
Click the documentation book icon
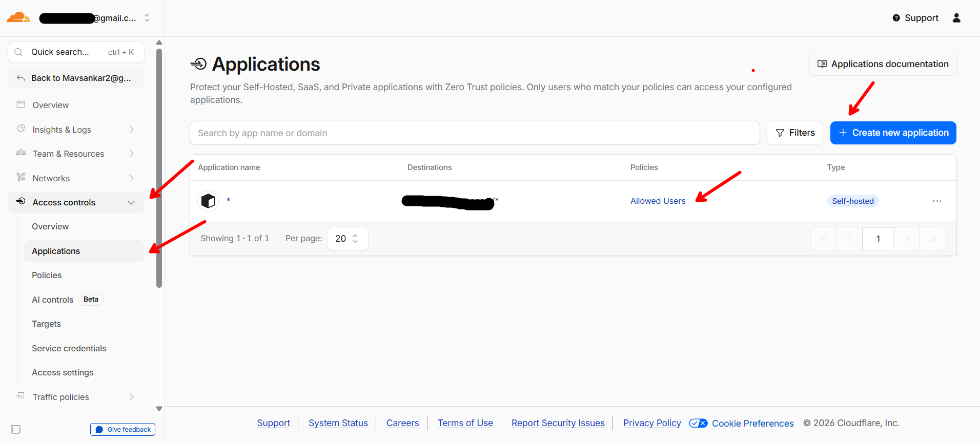tap(822, 64)
